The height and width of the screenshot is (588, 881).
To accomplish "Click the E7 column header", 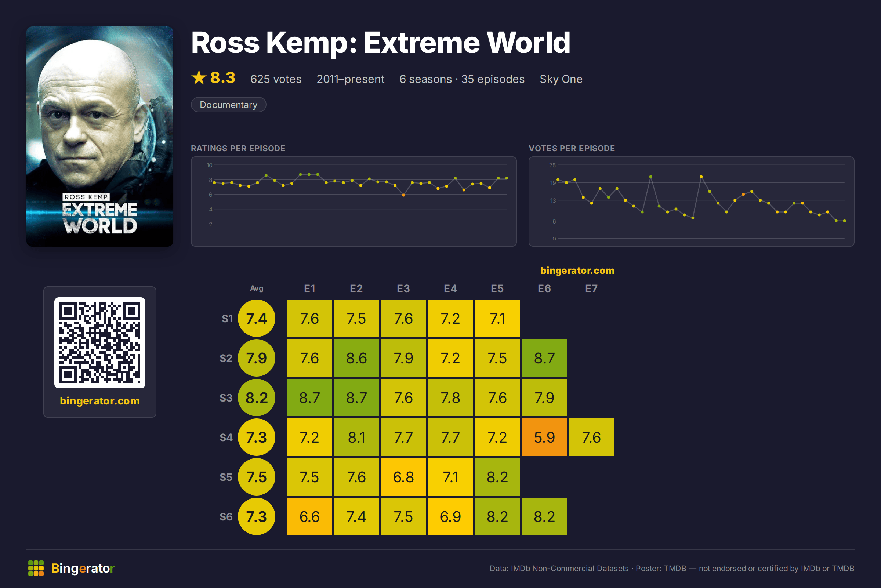I will pos(591,288).
